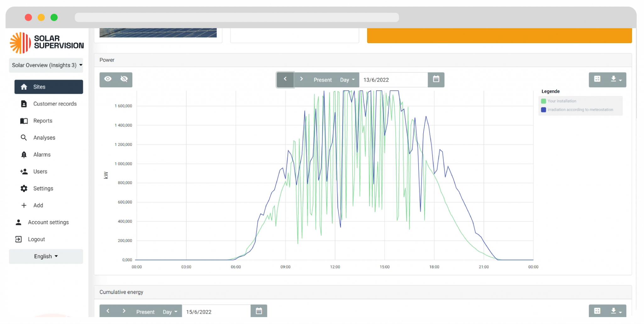Click the Add plus icon

coord(24,205)
